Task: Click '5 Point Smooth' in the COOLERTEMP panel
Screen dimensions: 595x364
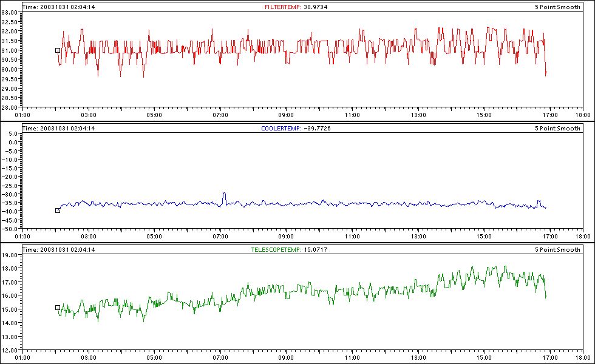Action: pyautogui.click(x=557, y=128)
